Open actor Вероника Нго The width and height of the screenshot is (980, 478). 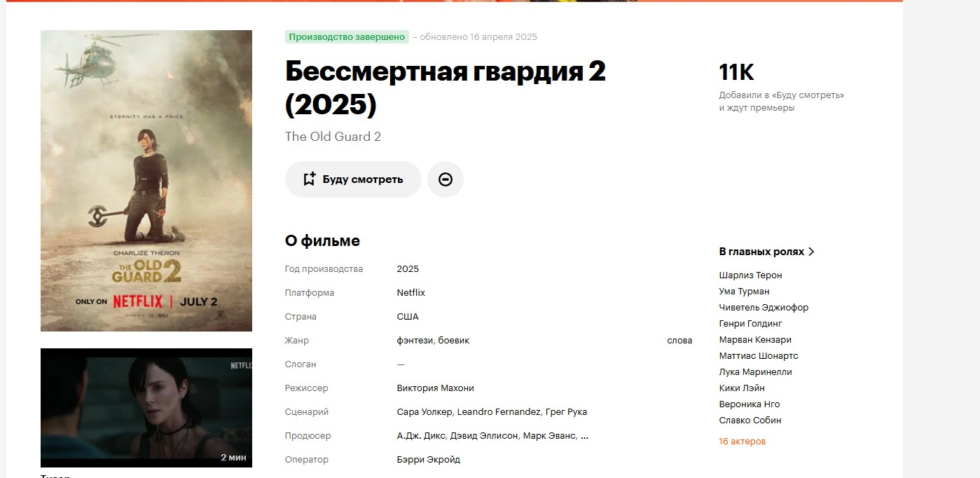750,404
